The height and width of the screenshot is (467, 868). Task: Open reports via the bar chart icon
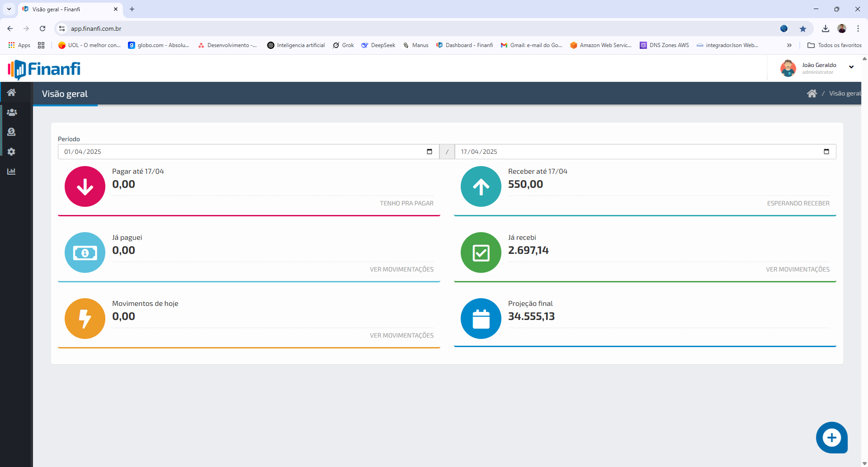point(12,171)
